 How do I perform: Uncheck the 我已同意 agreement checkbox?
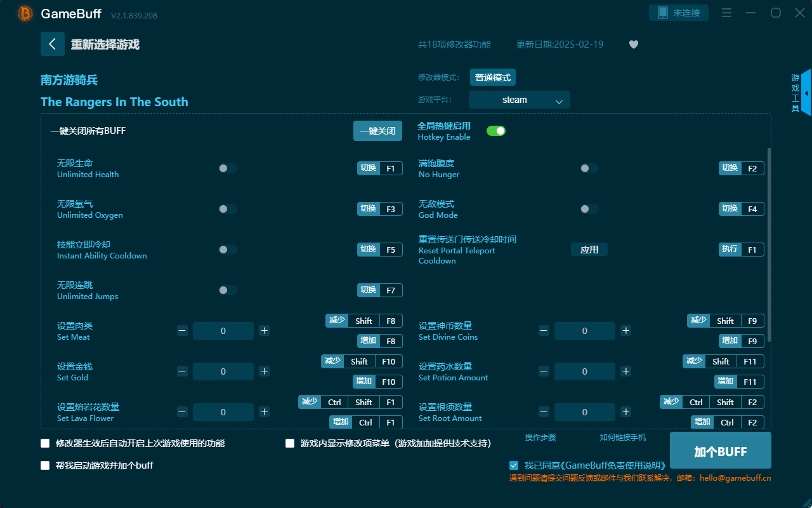[514, 465]
